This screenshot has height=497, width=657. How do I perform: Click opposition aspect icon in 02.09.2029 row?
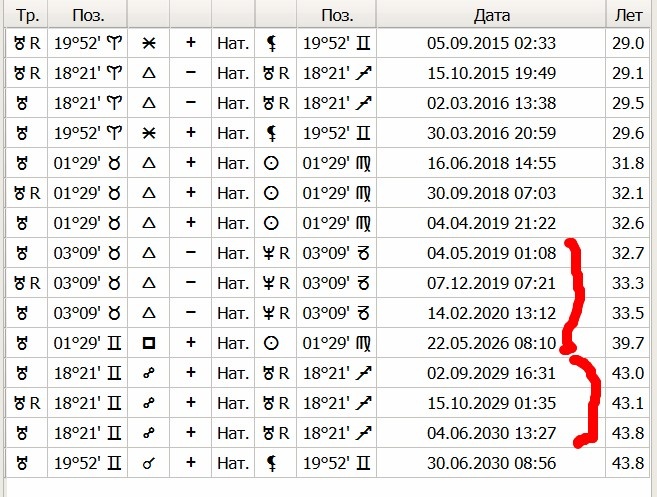(149, 373)
